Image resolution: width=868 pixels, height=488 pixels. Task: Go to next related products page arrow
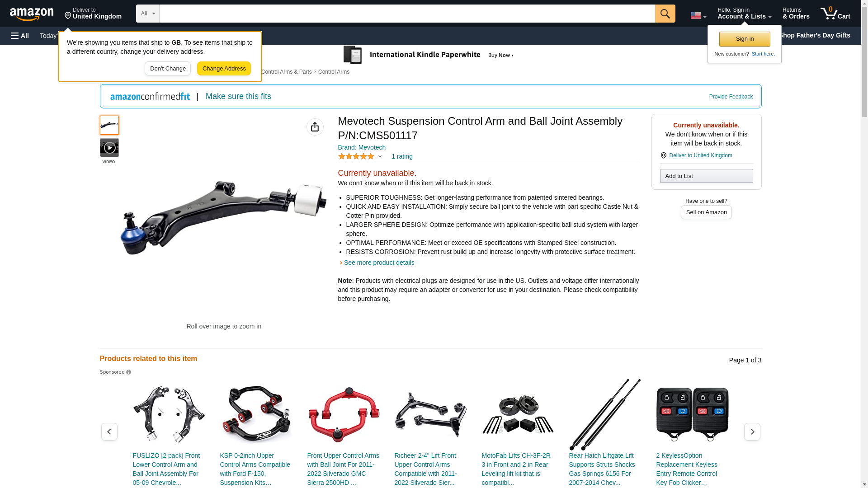[752, 432]
